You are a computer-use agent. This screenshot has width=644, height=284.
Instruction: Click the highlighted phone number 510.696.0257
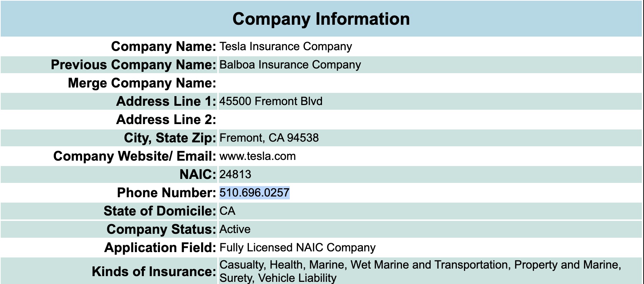[254, 193]
